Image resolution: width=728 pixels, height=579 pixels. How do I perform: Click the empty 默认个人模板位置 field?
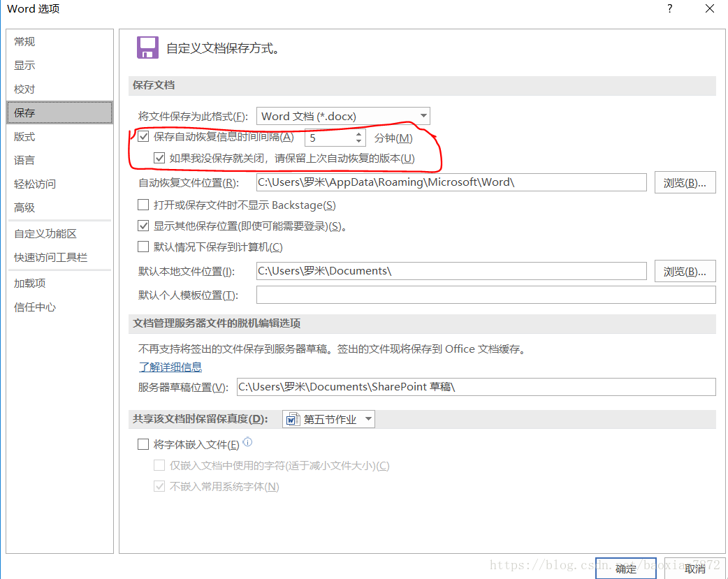pyautogui.click(x=486, y=295)
